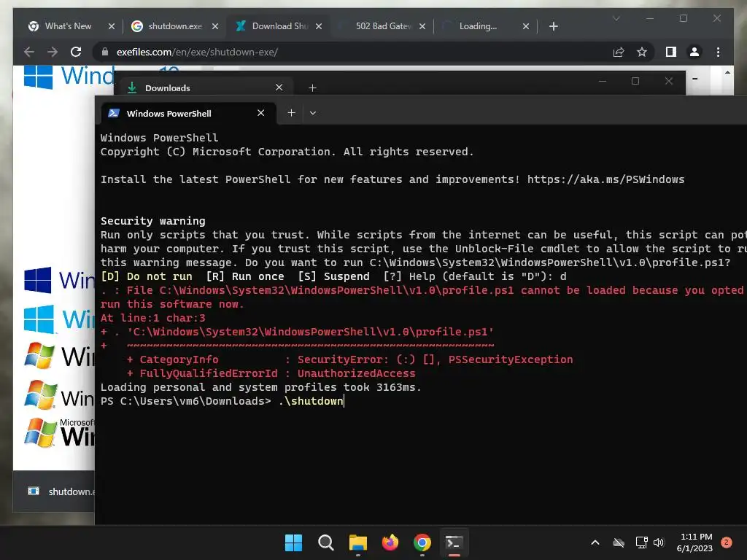The image size is (747, 560).
Task: Select the Windows PowerShell terminal tab
Action: coord(189,113)
